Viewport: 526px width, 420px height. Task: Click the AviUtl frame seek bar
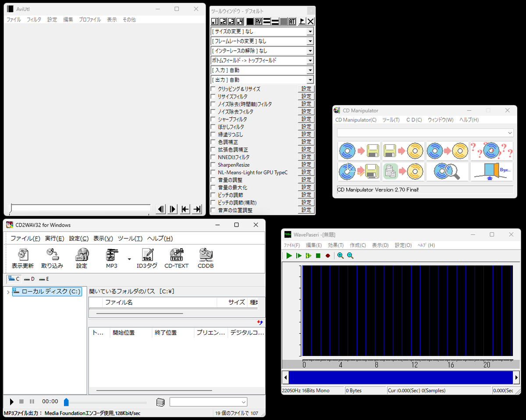coord(80,208)
